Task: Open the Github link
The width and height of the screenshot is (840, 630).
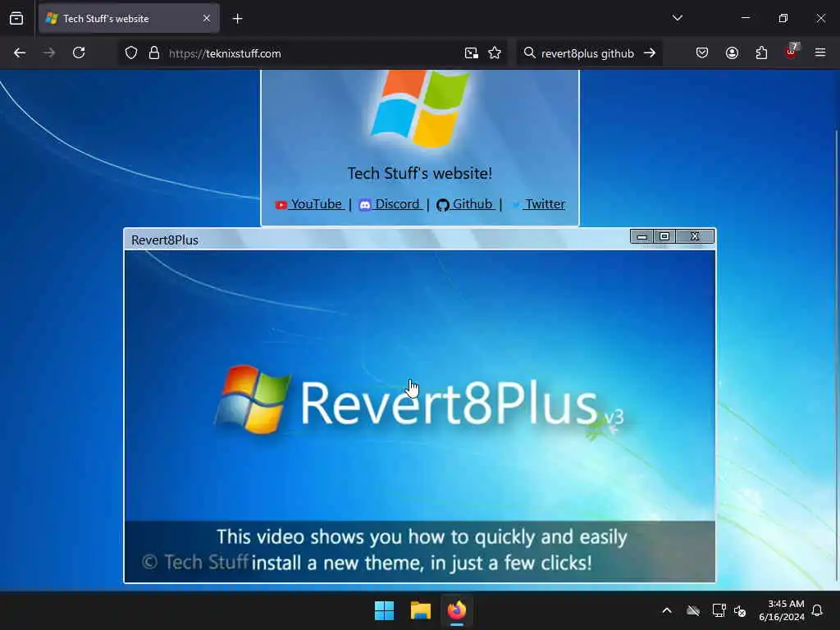Action: coord(465,204)
